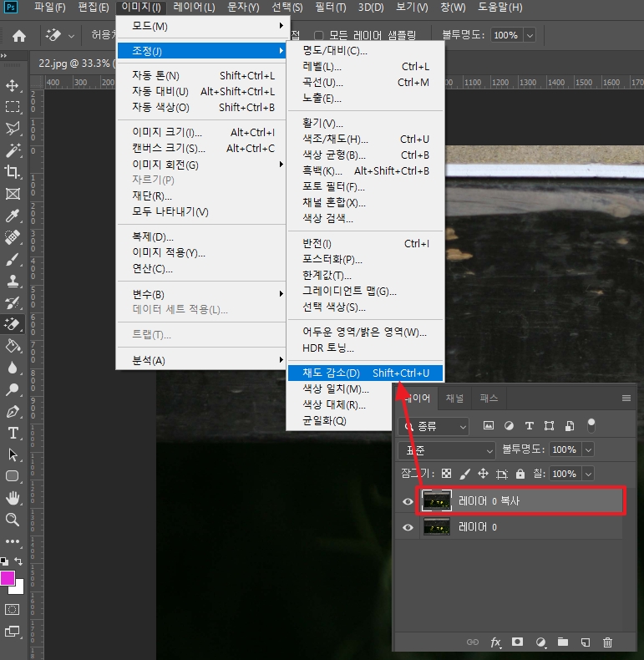Enable 모든 레이어 샘플링 checkbox
Image resolution: width=644 pixels, height=660 pixels.
(318, 35)
